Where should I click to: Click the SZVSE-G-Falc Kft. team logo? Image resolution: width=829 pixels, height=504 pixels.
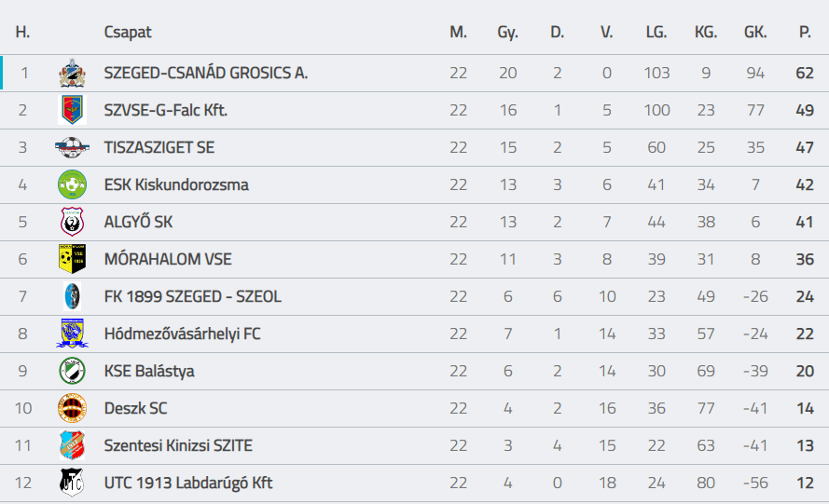click(x=72, y=110)
